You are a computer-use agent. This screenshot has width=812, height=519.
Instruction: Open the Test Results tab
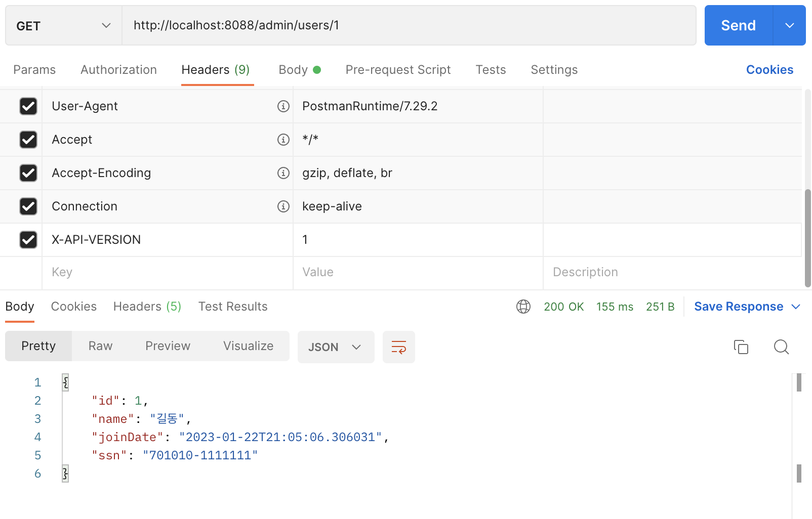pyautogui.click(x=233, y=307)
